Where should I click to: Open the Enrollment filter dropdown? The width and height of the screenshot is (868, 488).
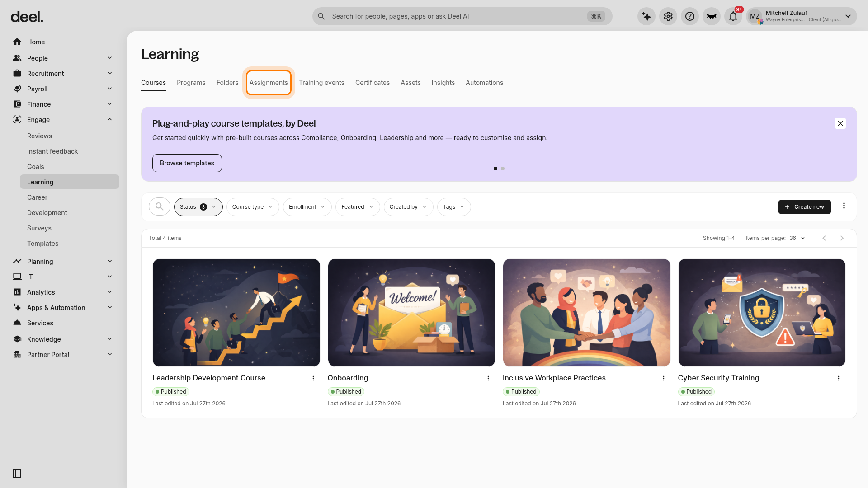(x=307, y=207)
